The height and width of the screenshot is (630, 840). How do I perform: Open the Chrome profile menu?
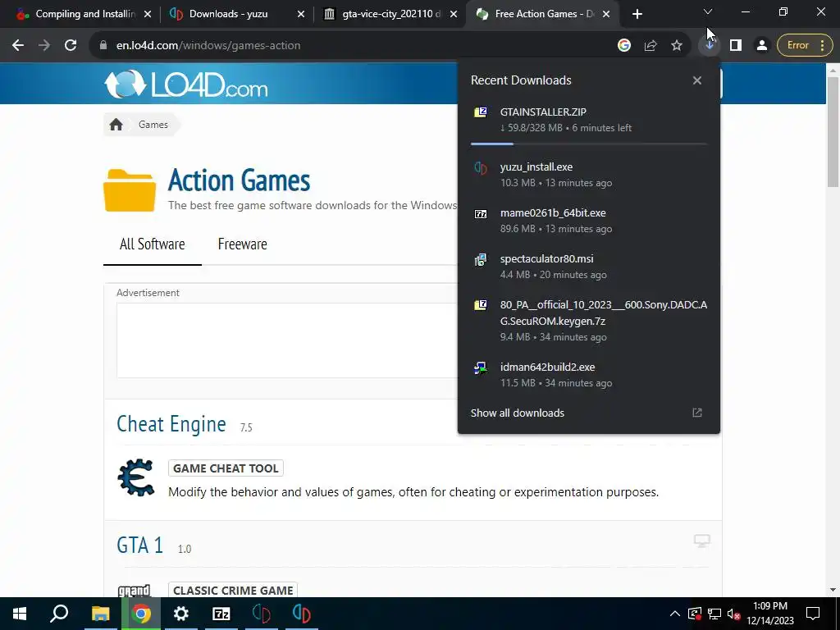[762, 46]
